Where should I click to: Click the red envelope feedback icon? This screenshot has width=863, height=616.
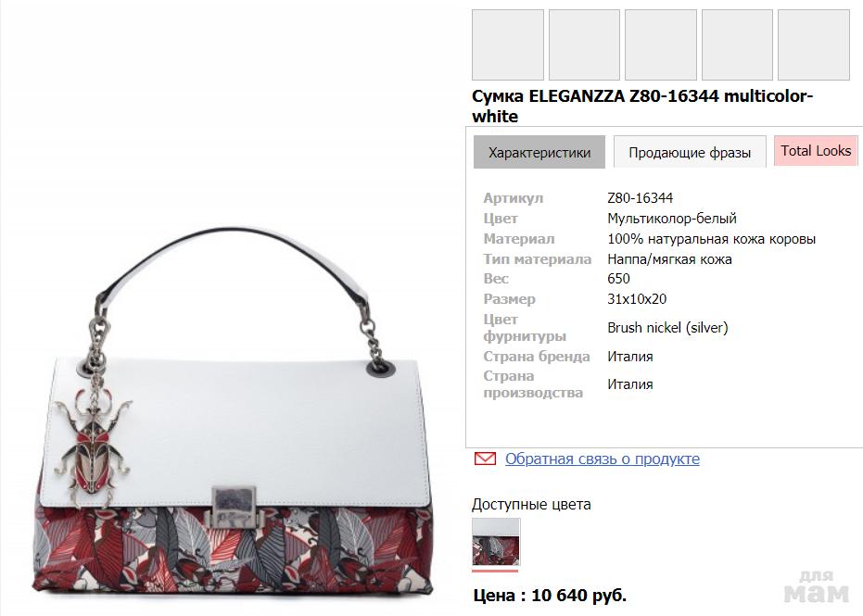485,459
